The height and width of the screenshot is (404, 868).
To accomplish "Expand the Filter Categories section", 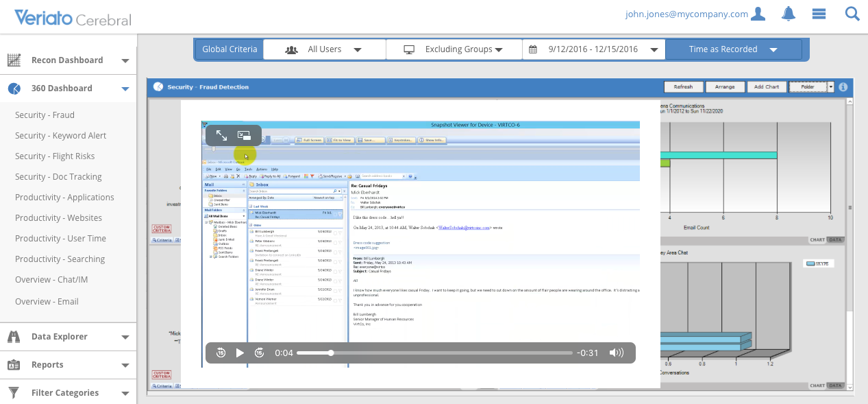I will point(125,393).
